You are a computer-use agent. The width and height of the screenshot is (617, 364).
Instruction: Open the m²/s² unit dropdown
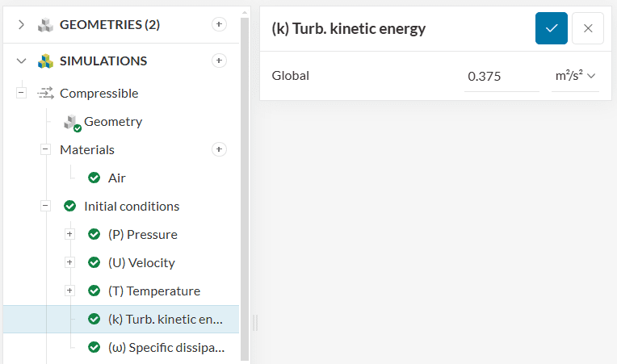[x=575, y=76]
